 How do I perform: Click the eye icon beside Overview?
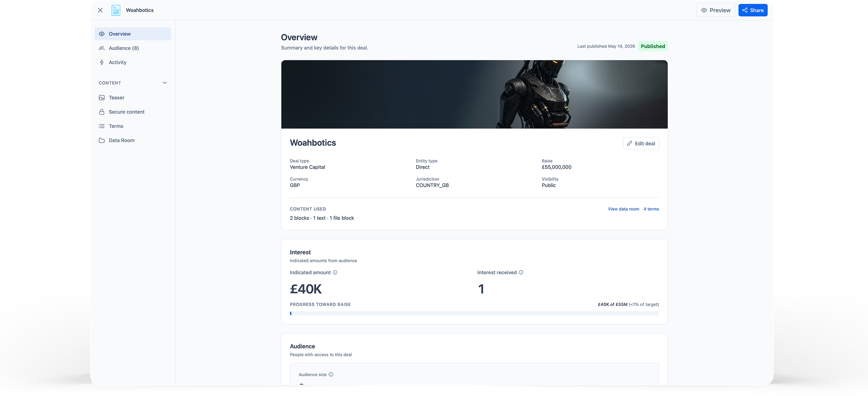pyautogui.click(x=102, y=34)
